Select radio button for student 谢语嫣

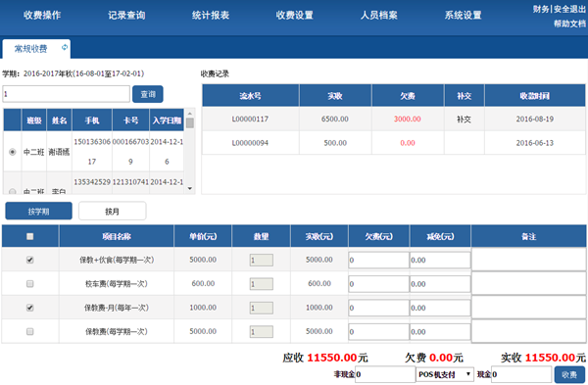coord(13,152)
